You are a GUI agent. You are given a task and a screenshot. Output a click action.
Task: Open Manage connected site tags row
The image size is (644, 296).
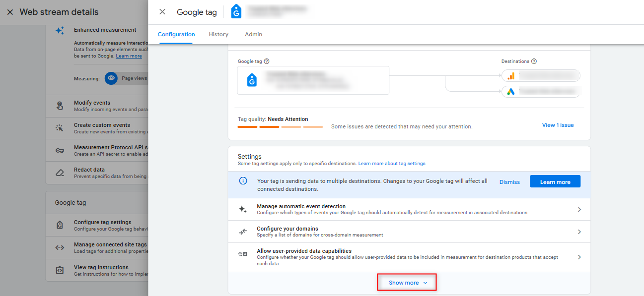pyautogui.click(x=97, y=247)
